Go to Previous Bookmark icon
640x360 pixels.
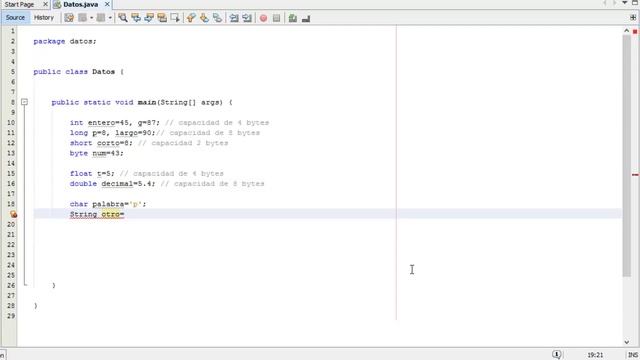tap(191, 18)
